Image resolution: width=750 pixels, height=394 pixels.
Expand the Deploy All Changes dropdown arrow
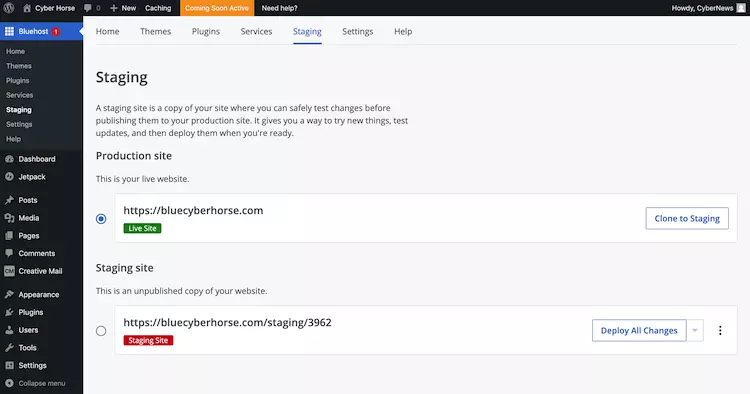pyautogui.click(x=695, y=330)
